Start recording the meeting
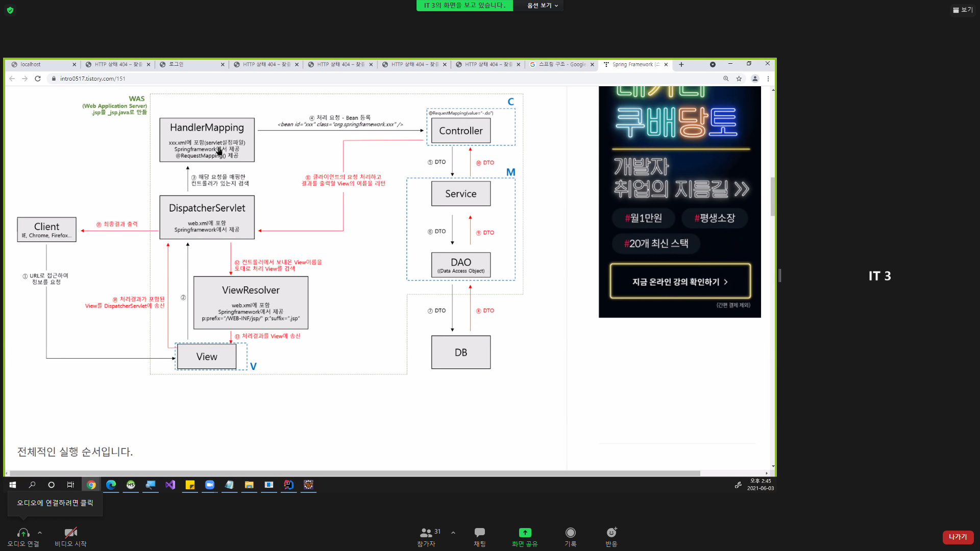The height and width of the screenshot is (551, 980). 570,536
